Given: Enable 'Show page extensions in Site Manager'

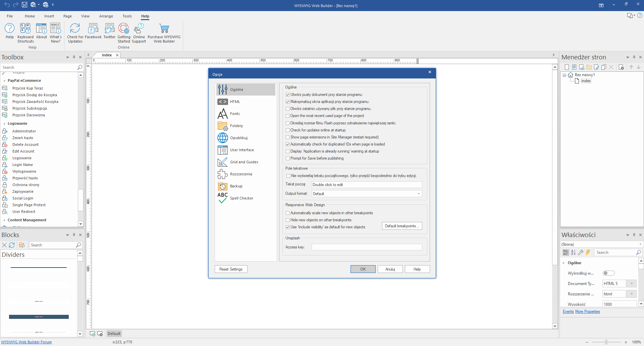Looking at the screenshot, I should 287,137.
